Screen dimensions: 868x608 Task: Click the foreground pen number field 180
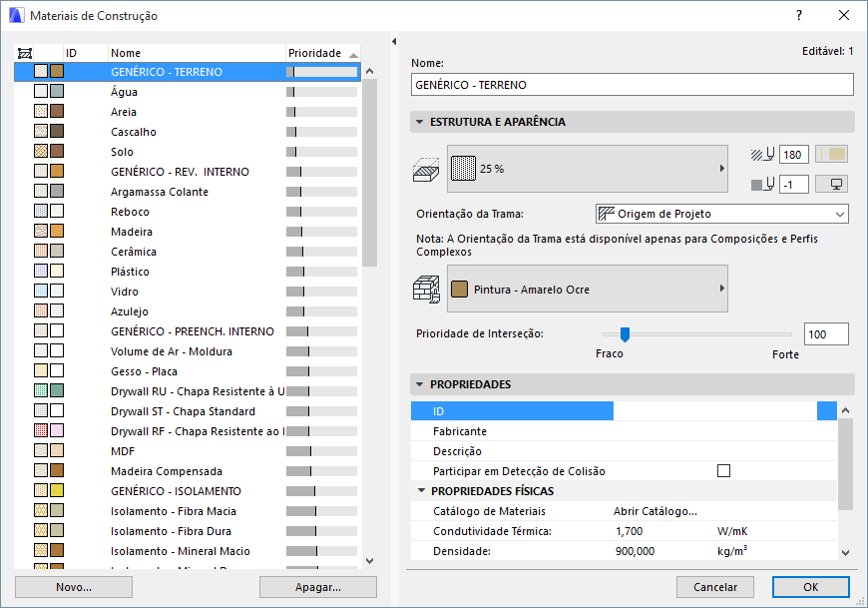pos(794,155)
